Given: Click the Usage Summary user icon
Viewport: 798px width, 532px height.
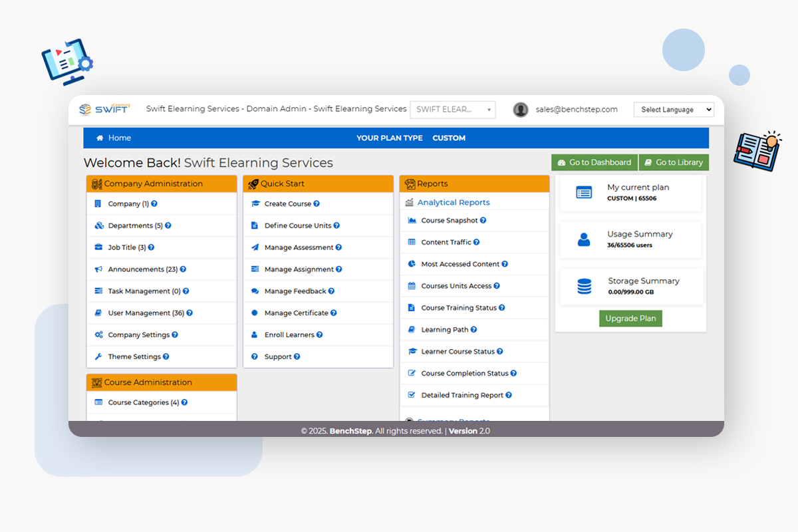Looking at the screenshot, I should (584, 240).
